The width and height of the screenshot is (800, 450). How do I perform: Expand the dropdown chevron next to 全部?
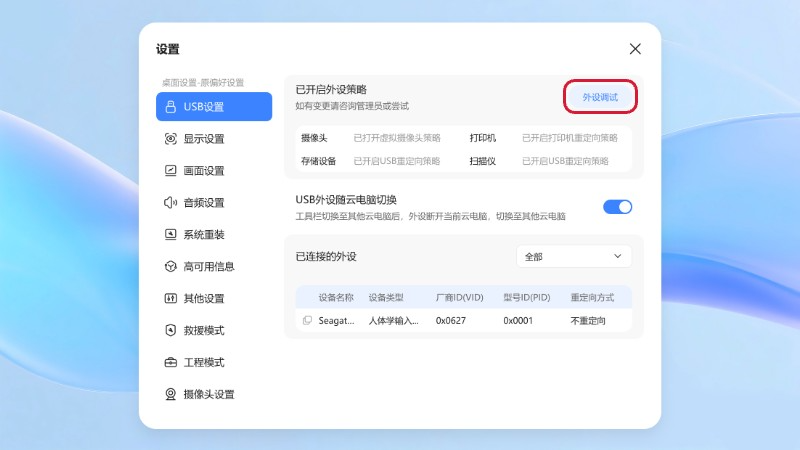pos(617,256)
